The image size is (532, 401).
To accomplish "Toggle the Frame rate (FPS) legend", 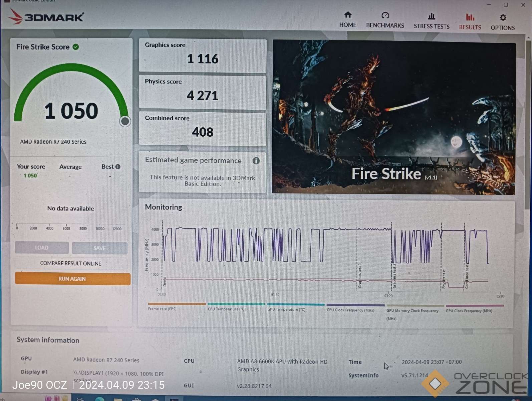I will click(x=177, y=307).
